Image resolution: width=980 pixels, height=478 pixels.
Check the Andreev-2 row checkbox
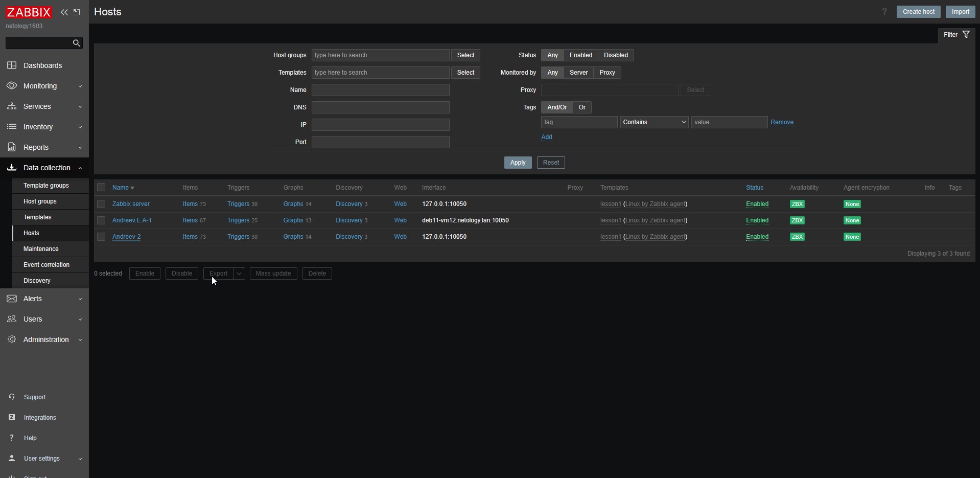click(101, 237)
